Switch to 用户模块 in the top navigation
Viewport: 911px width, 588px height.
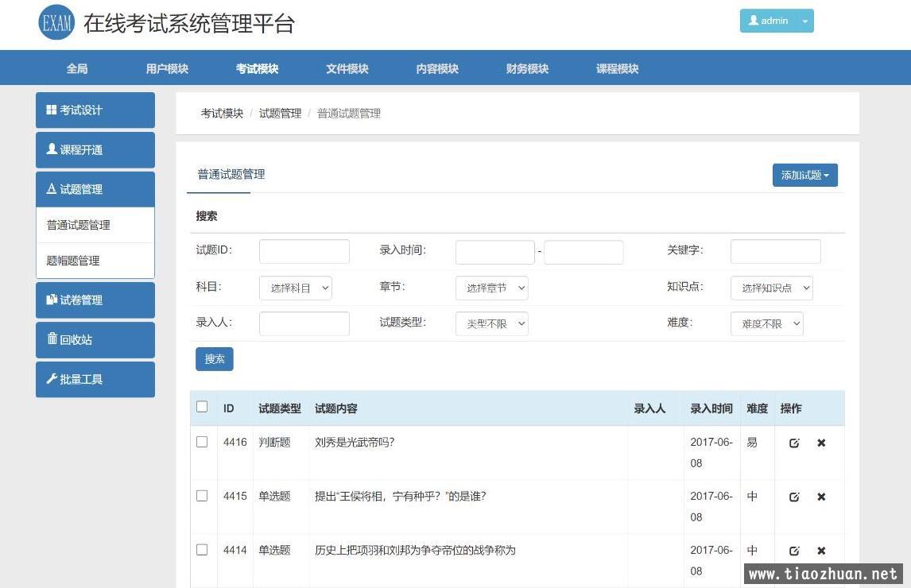click(167, 69)
